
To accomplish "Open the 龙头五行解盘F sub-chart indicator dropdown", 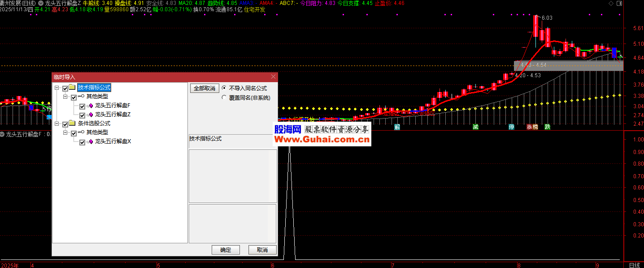I will 3,134.
